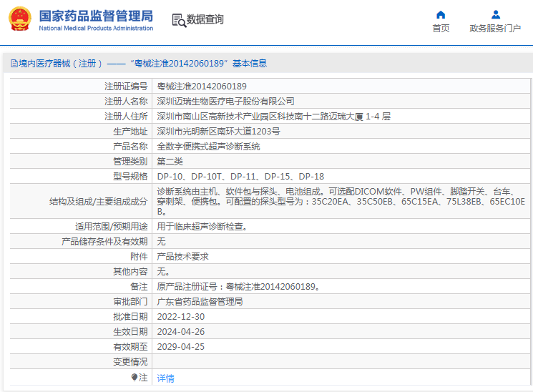Click the expiry date 2029-04-25

click(180, 347)
